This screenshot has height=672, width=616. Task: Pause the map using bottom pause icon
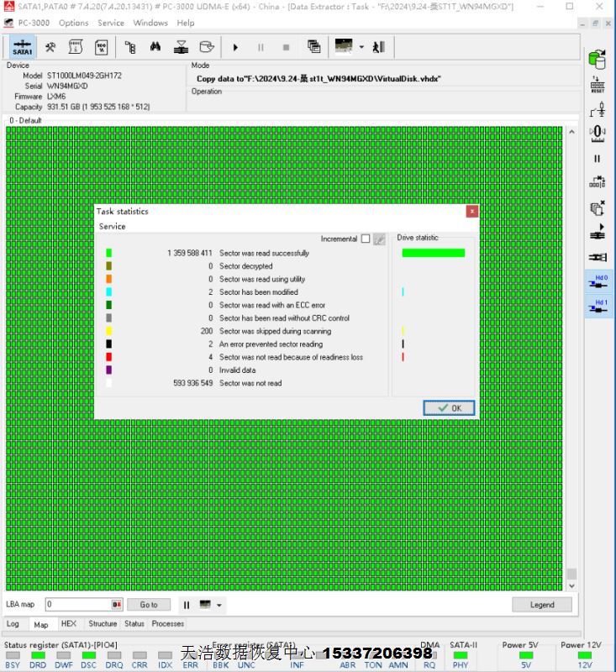coord(187,605)
